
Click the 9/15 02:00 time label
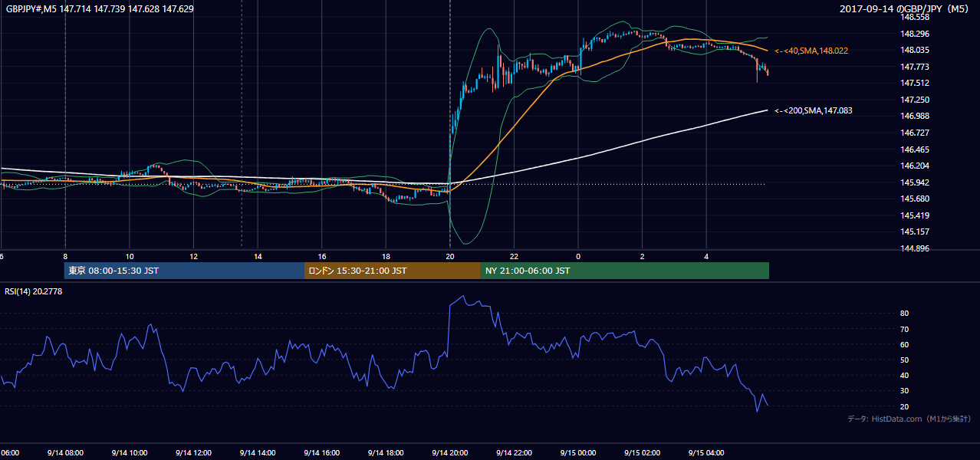643,452
